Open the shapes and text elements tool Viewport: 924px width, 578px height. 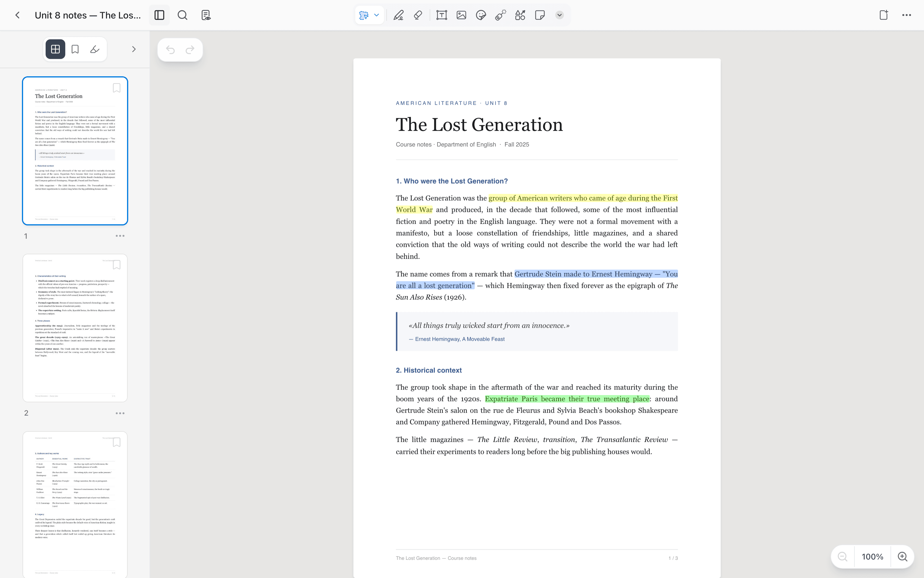(x=520, y=15)
